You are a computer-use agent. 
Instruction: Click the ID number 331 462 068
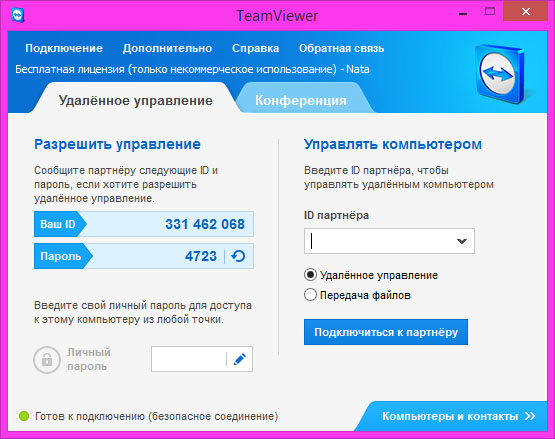tap(205, 224)
